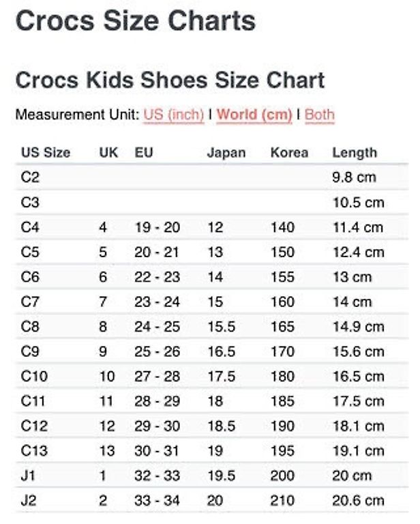The width and height of the screenshot is (420, 524).
Task: Select the C10 size row label
Action: [x=34, y=377]
